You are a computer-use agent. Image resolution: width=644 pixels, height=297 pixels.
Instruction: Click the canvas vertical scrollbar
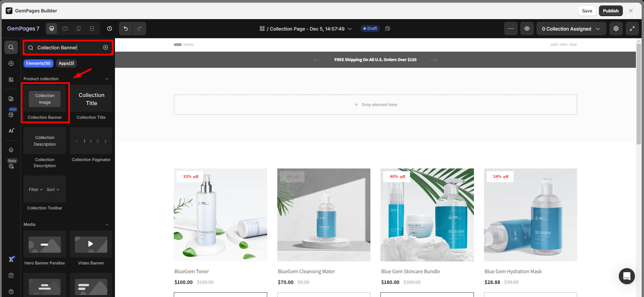[639, 94]
